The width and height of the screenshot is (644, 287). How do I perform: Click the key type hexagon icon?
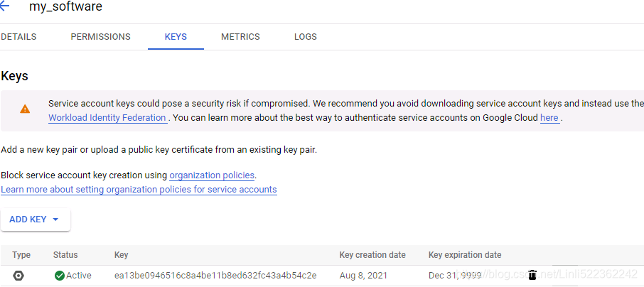click(x=18, y=276)
